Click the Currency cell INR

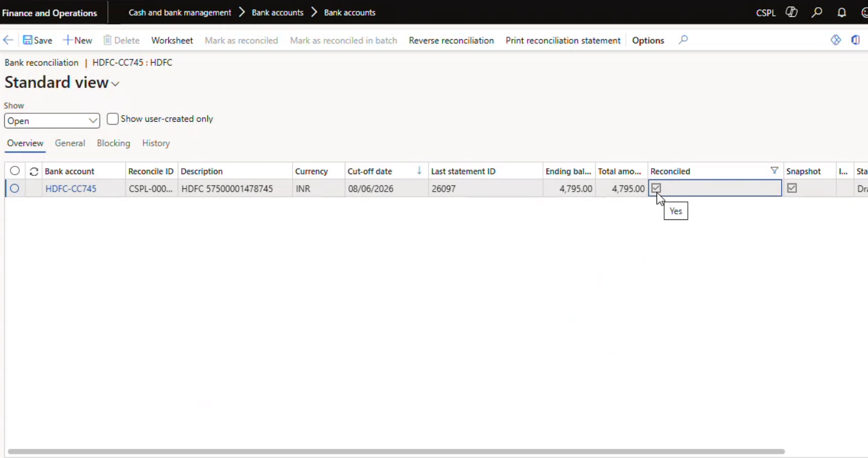(318, 189)
